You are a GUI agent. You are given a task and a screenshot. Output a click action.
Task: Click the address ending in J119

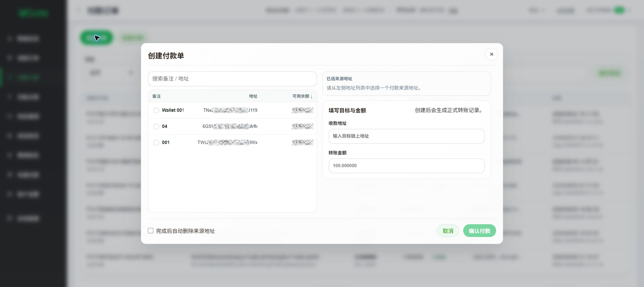coord(230,110)
